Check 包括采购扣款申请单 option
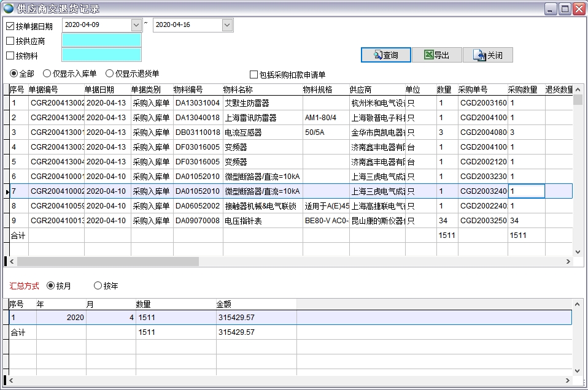The width and height of the screenshot is (588, 390). click(253, 74)
